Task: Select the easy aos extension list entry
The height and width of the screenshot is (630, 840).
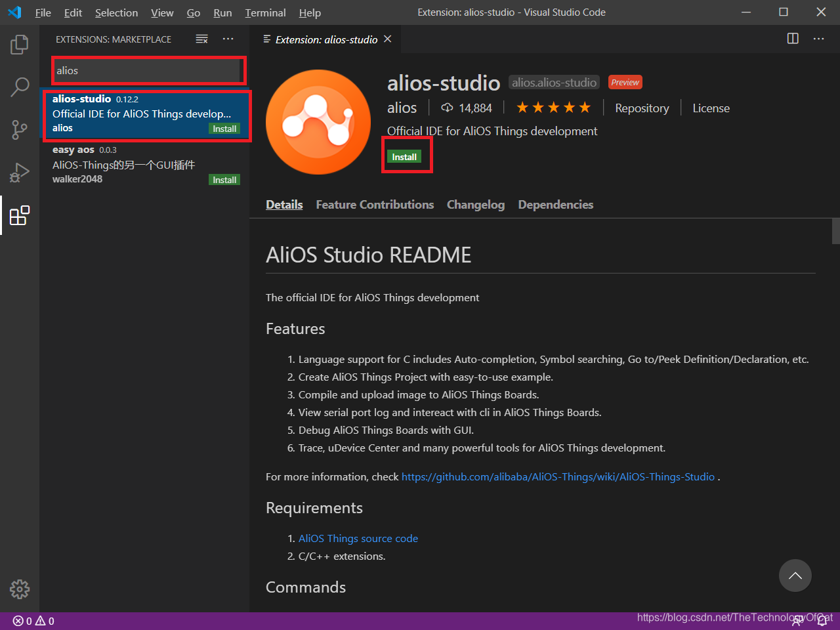Action: 145,164
